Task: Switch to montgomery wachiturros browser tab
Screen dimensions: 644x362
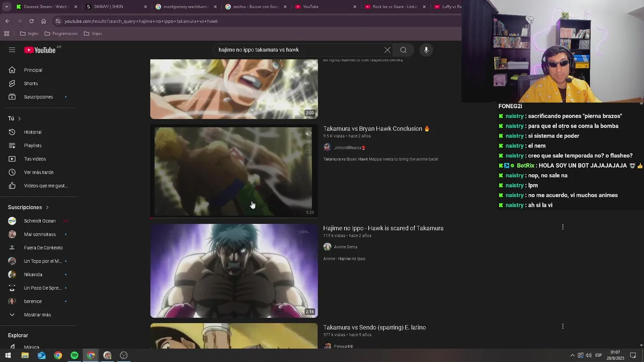Action: pos(185,7)
